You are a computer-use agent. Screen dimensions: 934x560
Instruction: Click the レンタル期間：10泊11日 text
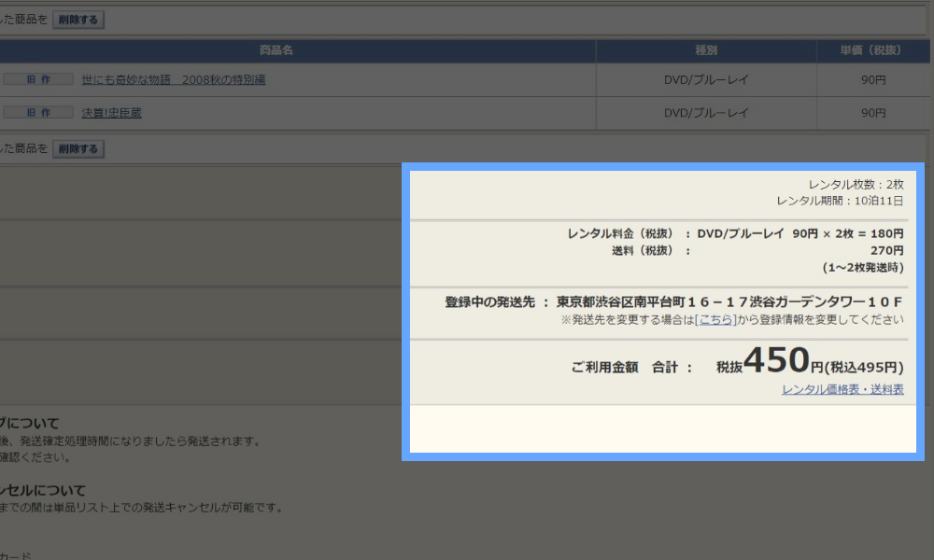(840, 201)
